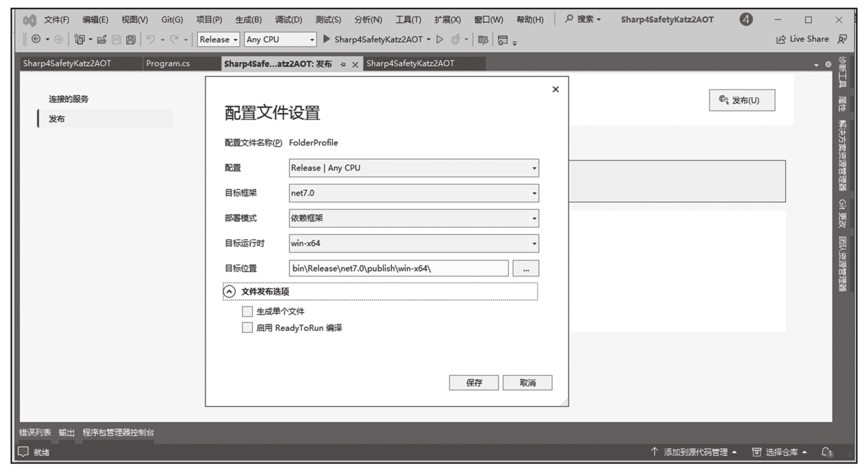Select 发布 in left sidebar
Image resolution: width=868 pixels, height=471 pixels.
coord(106,119)
